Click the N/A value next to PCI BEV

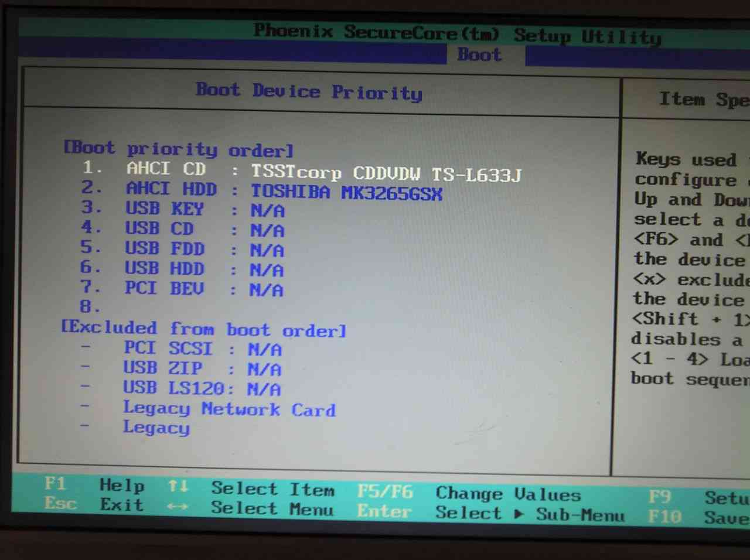point(267,290)
